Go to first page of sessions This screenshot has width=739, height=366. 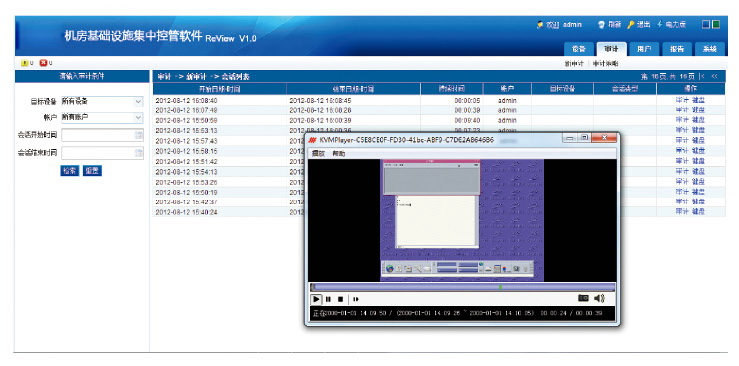click(703, 76)
